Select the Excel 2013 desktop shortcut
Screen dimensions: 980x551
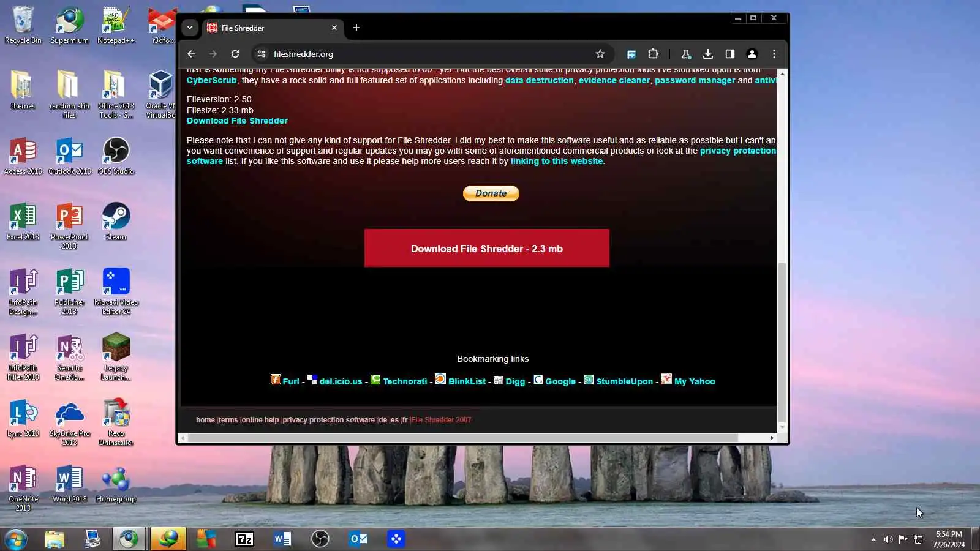[x=23, y=221]
